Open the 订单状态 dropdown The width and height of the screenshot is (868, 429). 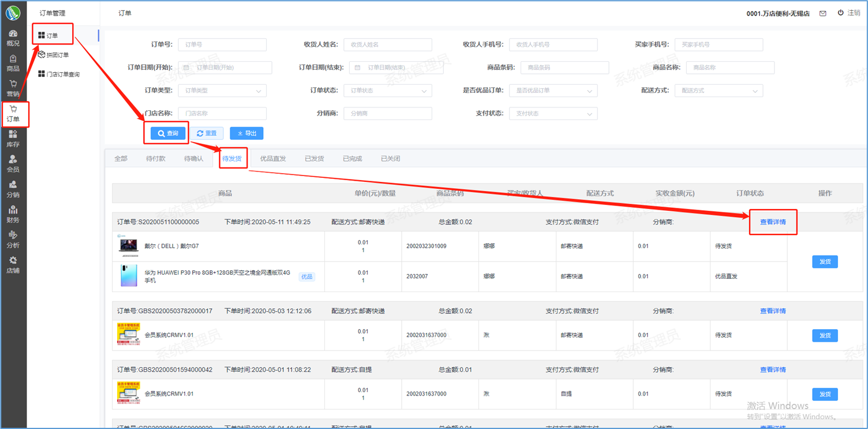(387, 91)
